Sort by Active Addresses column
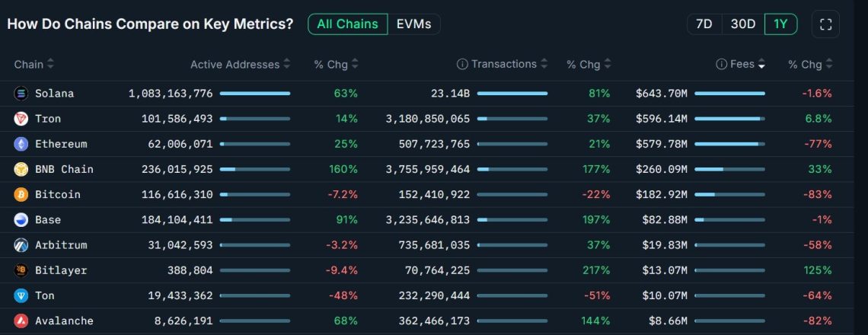Screen dimensions: 868x335 (x=240, y=65)
